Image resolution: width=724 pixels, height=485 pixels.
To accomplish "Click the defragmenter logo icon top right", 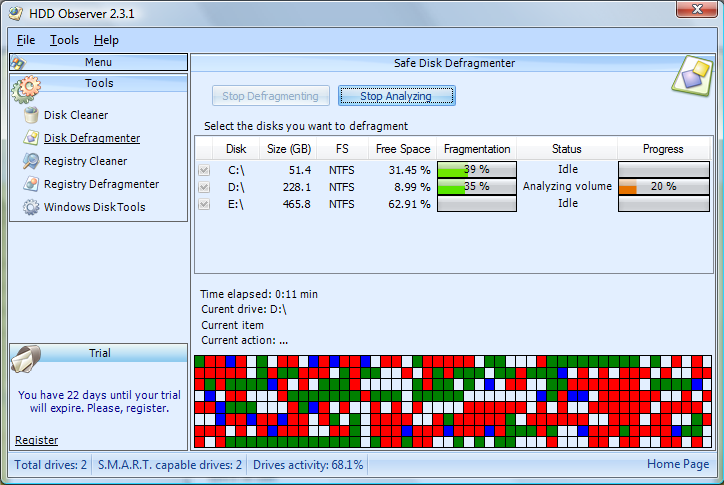I will coord(692,76).
